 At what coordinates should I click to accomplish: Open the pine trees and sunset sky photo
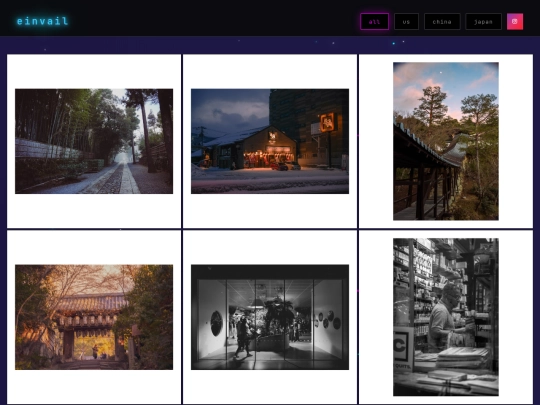[446, 141]
